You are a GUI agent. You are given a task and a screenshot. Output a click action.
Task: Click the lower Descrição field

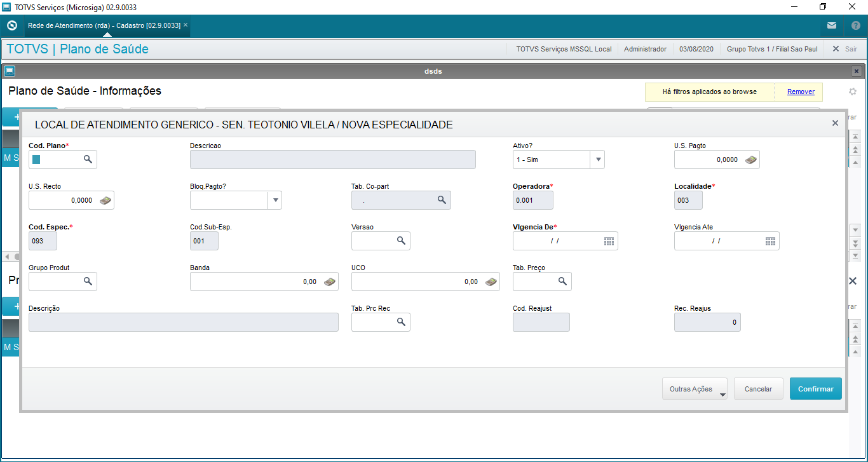184,322
